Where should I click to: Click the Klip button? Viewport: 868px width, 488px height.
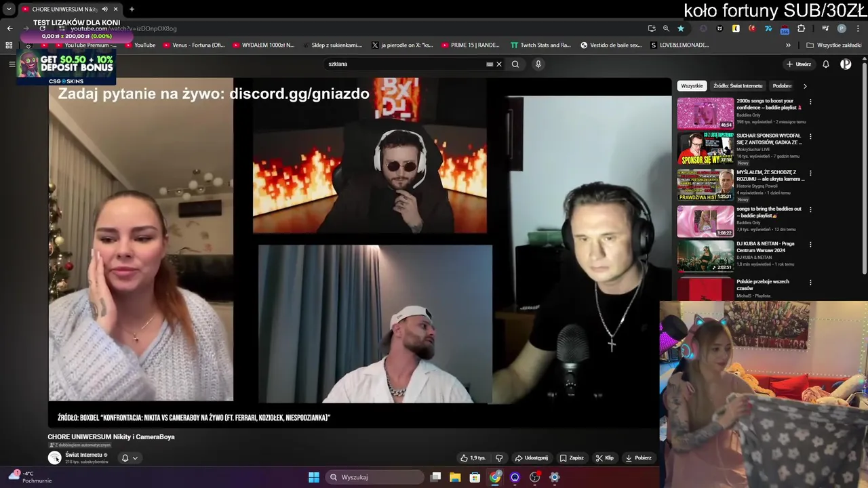[x=604, y=457]
